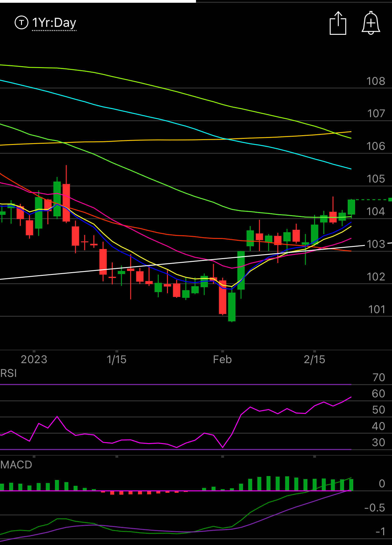Tap the 107 price axis label
Screen dimensions: 392x545
(x=376, y=114)
